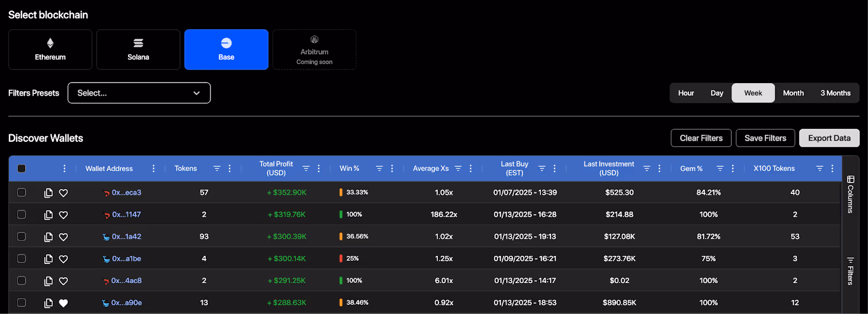Favorite wallet 0x...1147 with heart icon
The width and height of the screenshot is (868, 314).
point(63,215)
